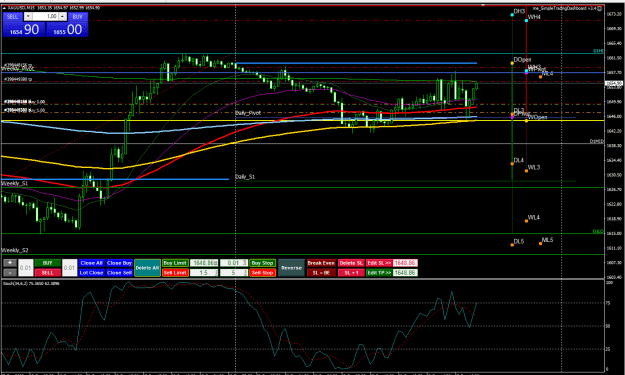Select the DL4 orange marker
Screen dimensions: 625x375
click(x=512, y=163)
